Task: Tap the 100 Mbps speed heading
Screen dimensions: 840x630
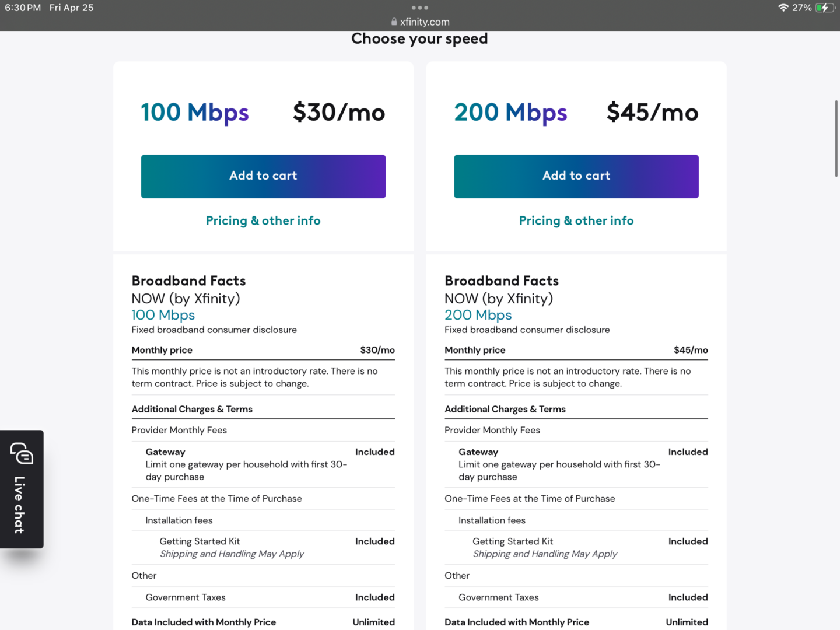Action: [x=195, y=113]
